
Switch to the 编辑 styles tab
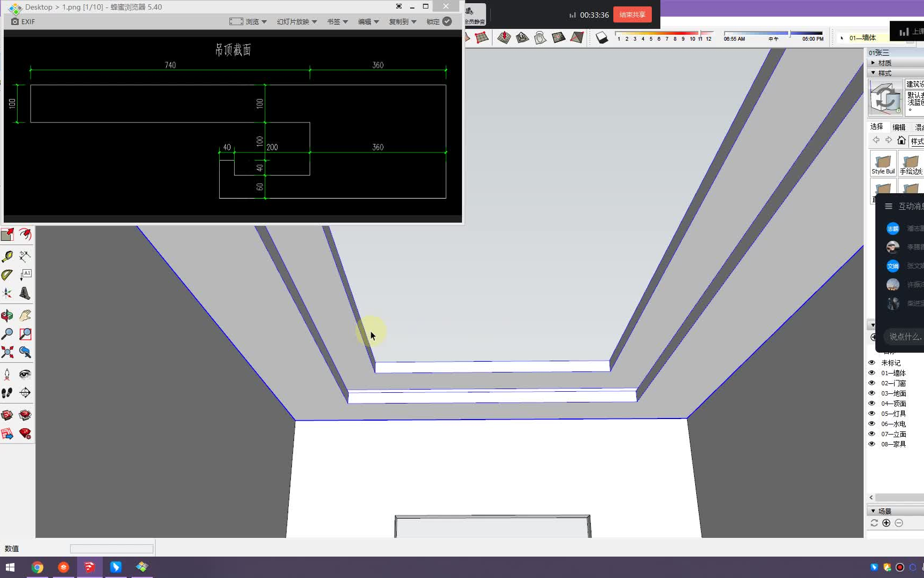coord(899,127)
